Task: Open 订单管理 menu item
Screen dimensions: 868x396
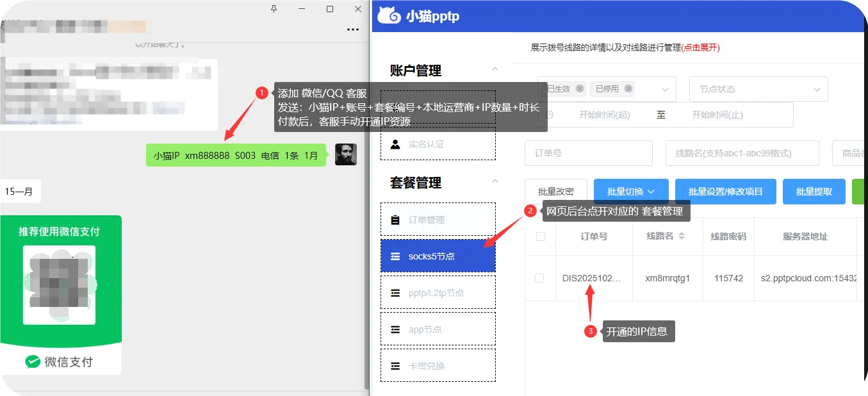Action: pos(438,220)
